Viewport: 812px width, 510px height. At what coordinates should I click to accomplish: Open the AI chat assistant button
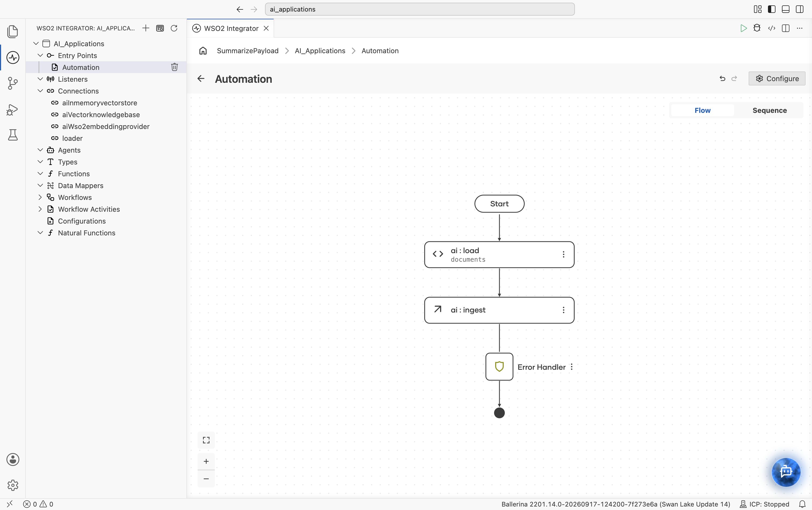(786, 472)
